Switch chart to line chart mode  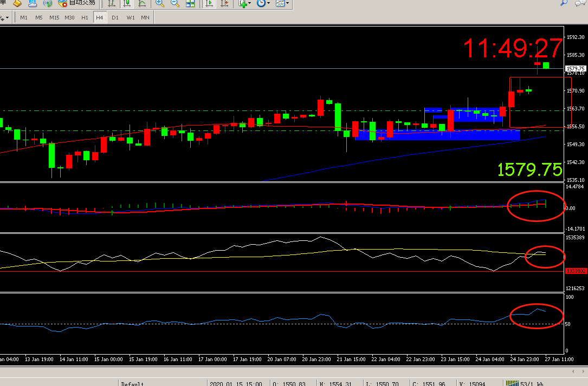(x=142, y=3)
